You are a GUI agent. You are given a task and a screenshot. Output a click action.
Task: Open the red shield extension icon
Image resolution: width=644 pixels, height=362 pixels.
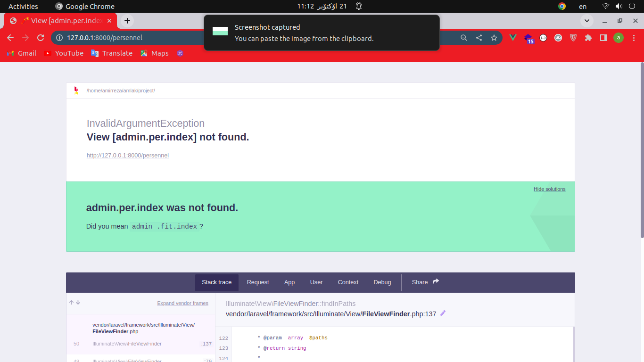click(573, 38)
